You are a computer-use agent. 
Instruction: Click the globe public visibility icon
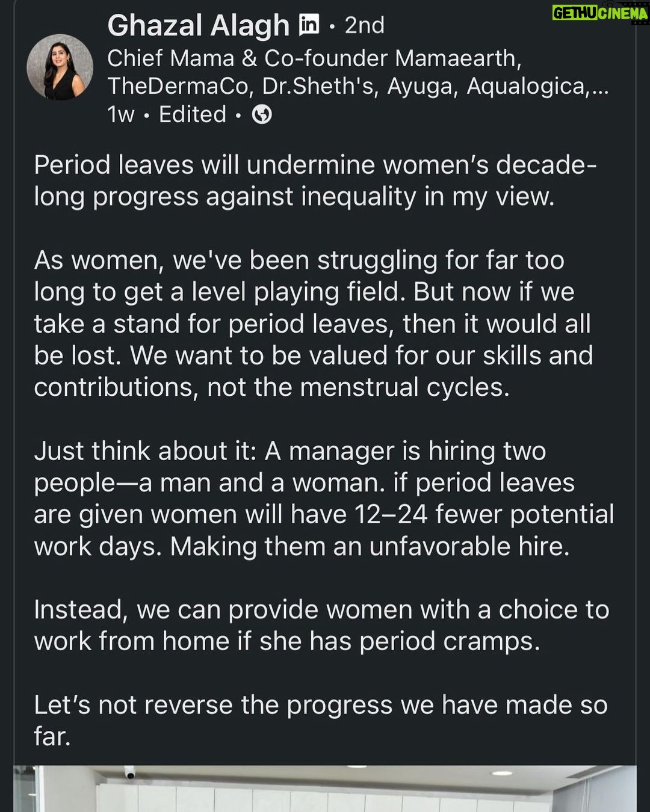261,114
